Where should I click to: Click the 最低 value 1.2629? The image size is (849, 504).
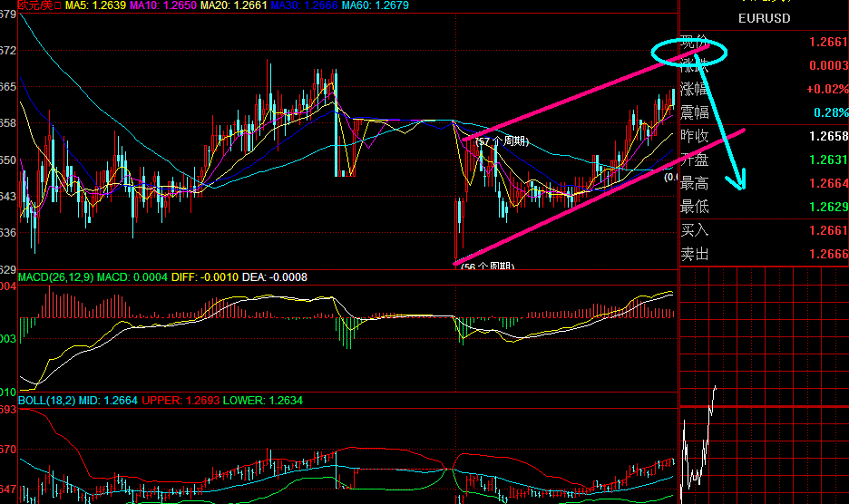click(x=828, y=207)
